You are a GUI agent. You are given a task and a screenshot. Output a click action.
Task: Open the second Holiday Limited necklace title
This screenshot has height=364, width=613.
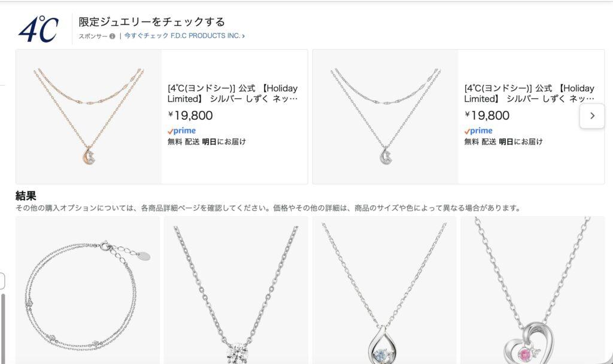[529, 93]
